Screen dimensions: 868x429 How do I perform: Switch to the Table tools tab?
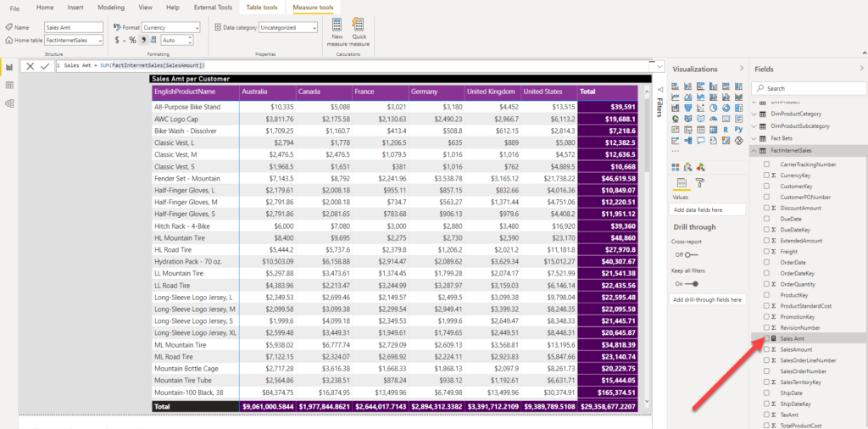coord(262,8)
